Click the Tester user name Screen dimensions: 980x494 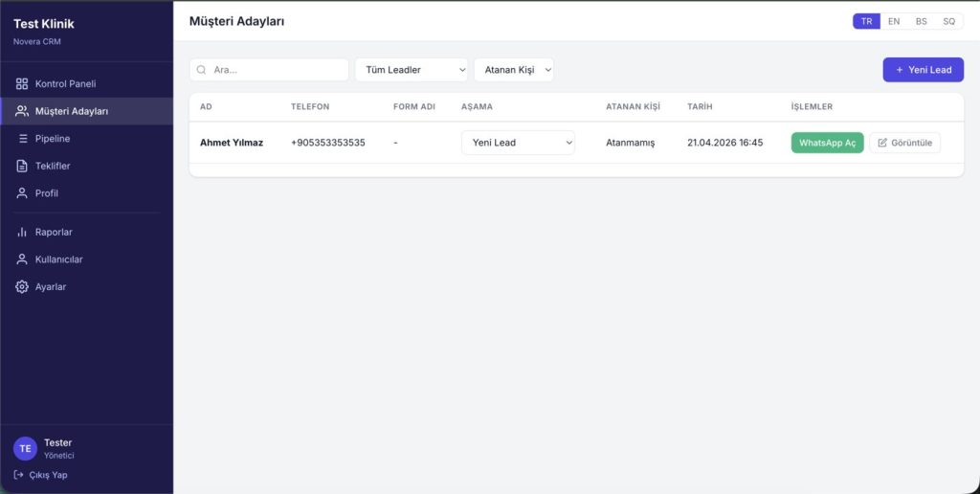[x=58, y=442]
